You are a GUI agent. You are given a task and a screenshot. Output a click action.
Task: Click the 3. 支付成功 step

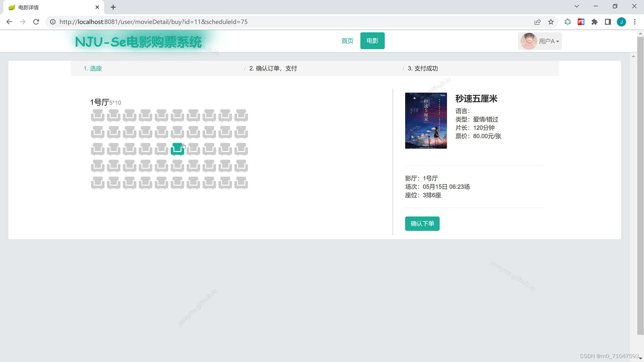[x=423, y=68]
